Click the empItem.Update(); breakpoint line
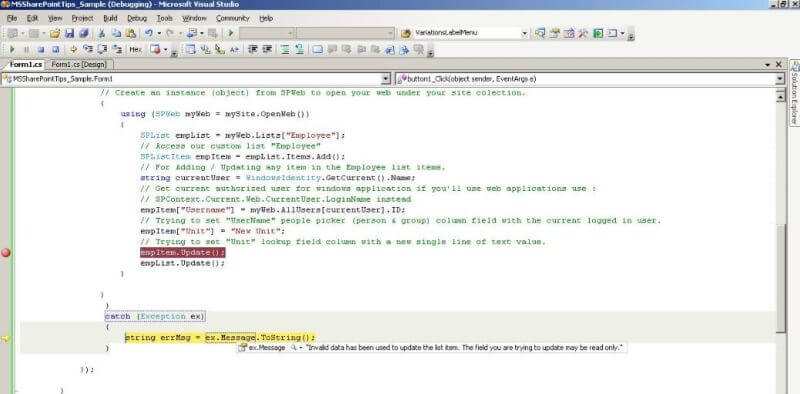The image size is (800, 394). (x=183, y=253)
